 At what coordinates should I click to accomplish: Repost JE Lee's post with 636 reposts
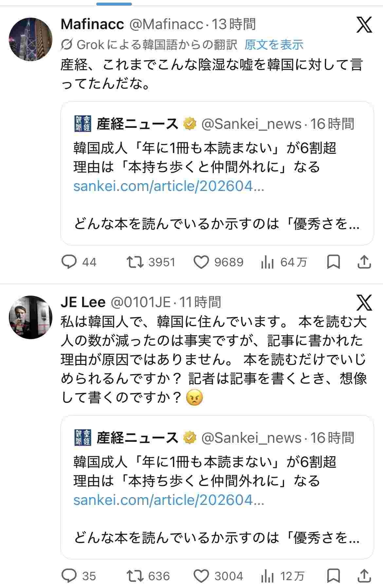click(x=135, y=576)
